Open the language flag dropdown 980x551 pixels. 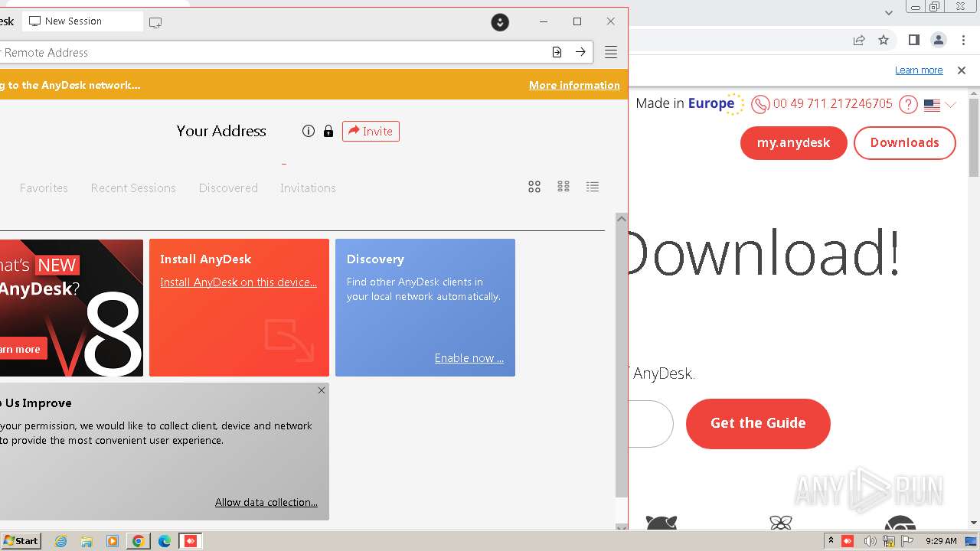point(940,105)
